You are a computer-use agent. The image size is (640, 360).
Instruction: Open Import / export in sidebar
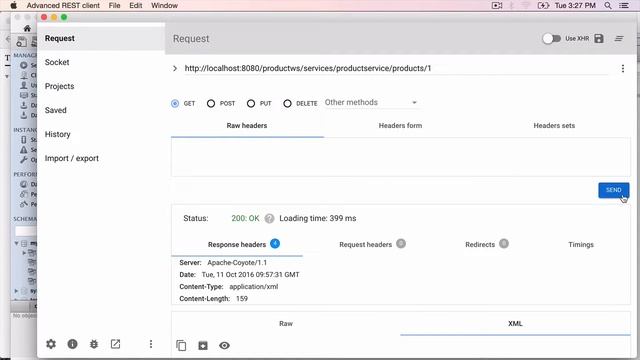[x=101, y=158]
